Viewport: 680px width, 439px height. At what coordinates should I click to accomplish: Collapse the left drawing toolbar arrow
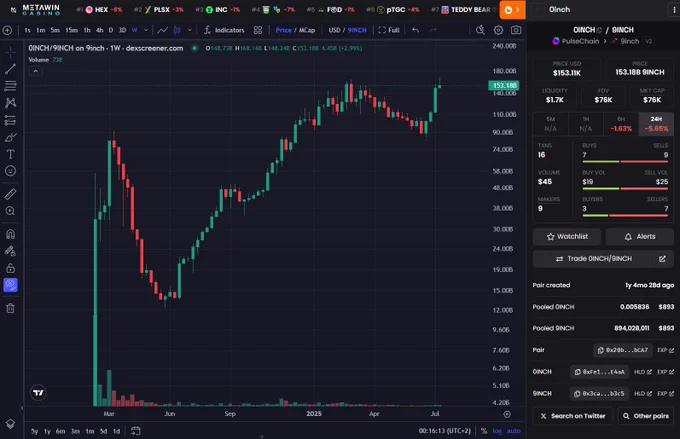coord(22,408)
